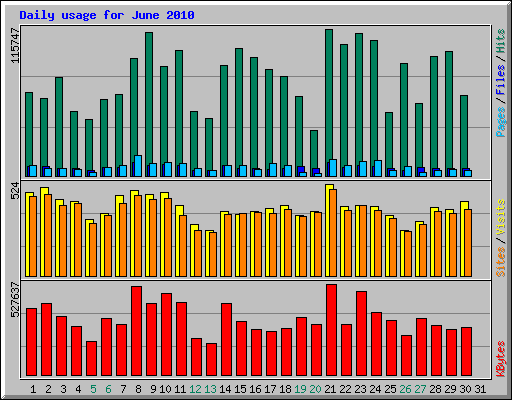Click the Hits legend label
This screenshot has width=512, height=400.
(501, 41)
